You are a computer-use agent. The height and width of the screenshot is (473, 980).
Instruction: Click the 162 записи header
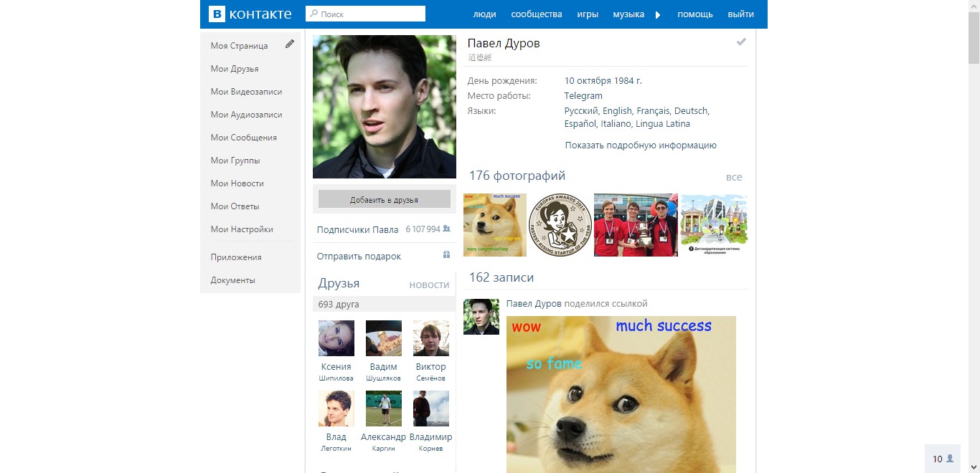(501, 277)
